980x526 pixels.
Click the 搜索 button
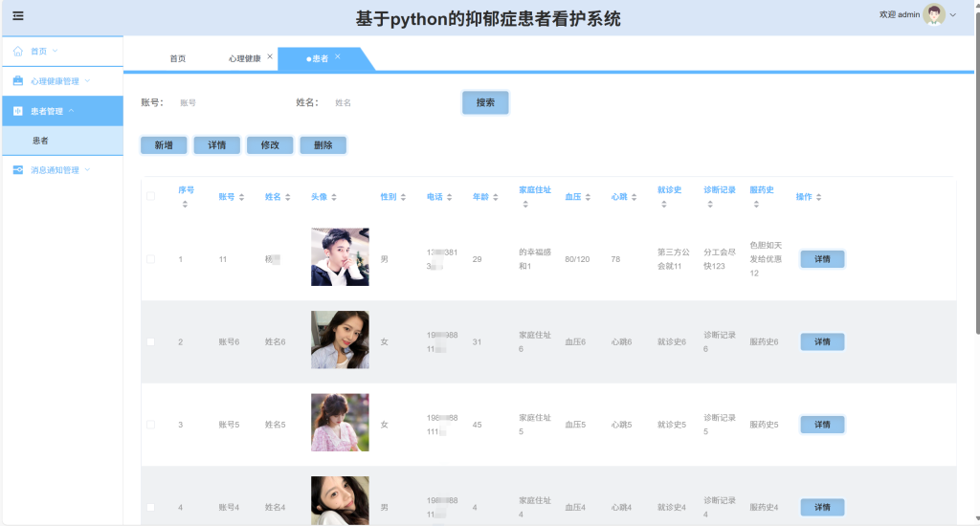coord(485,102)
